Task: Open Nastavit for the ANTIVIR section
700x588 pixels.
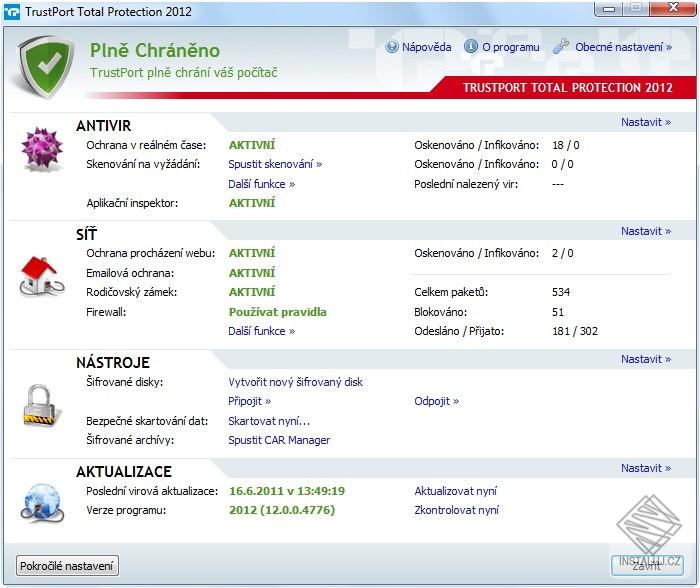Action: (x=646, y=122)
